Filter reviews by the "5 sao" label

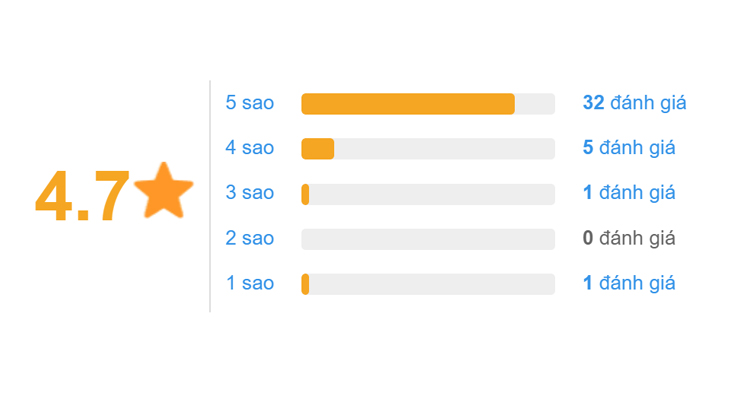point(249,103)
